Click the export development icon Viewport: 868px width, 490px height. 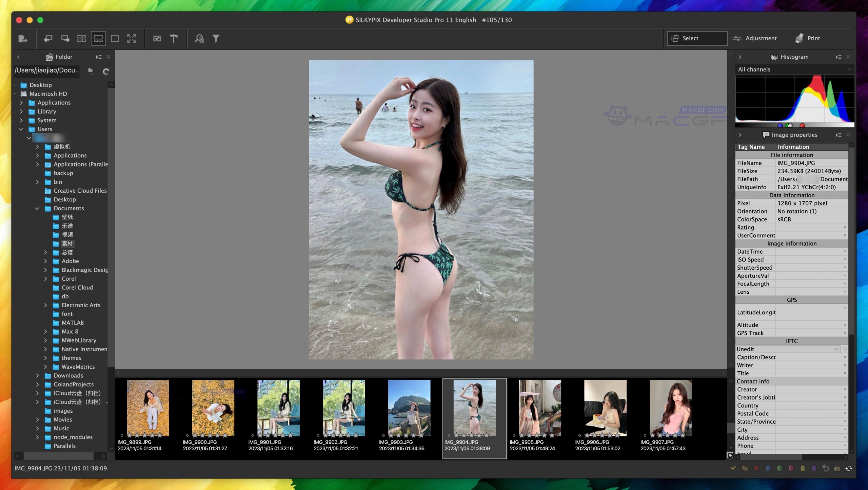[x=23, y=38]
